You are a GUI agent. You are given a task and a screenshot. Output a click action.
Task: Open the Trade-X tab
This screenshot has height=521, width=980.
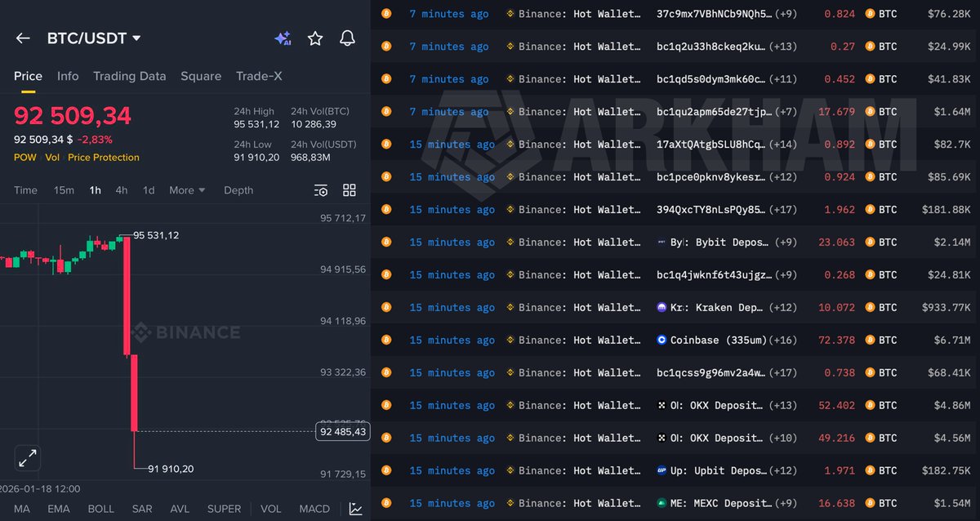(x=259, y=76)
